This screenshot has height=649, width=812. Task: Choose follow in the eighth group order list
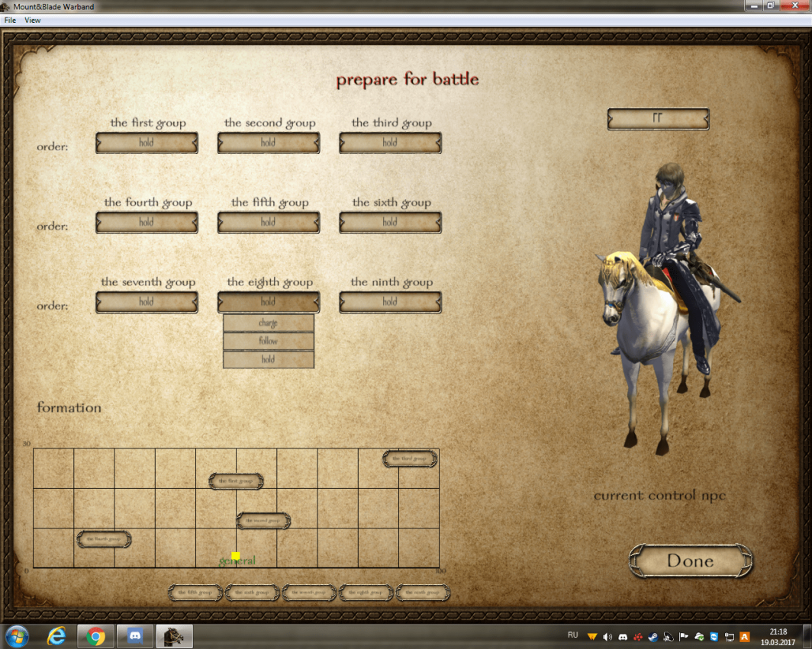[x=268, y=341]
